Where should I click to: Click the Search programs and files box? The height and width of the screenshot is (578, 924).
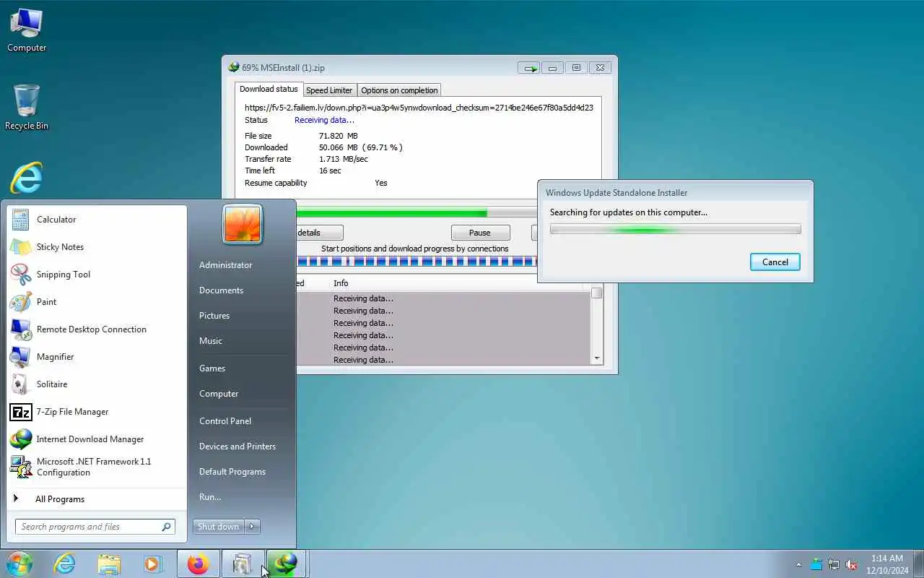(x=95, y=527)
